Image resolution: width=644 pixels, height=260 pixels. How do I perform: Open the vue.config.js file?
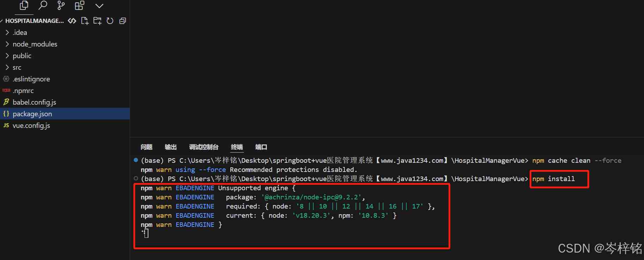(31, 125)
